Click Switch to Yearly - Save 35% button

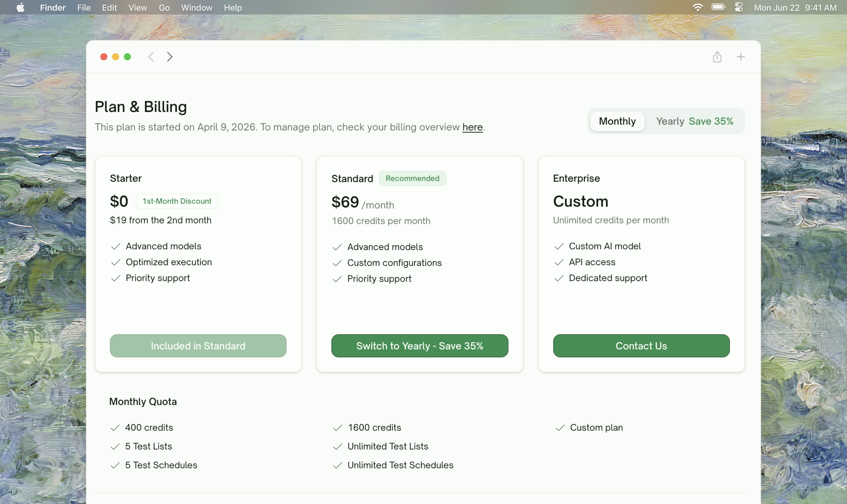(420, 346)
